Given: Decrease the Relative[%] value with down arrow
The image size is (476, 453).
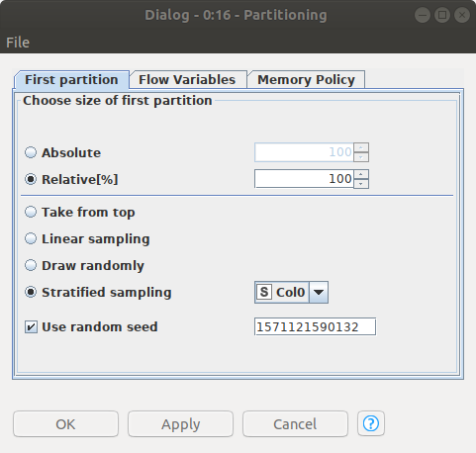Looking at the screenshot, I should pos(361,183).
